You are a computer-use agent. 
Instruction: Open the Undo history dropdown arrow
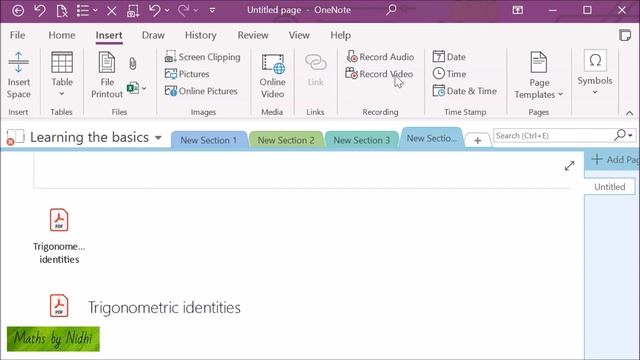point(167,10)
